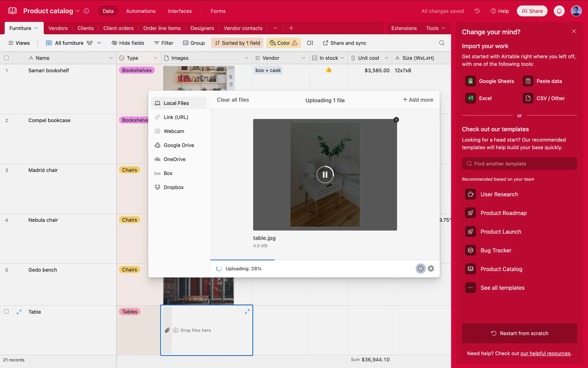Image resolution: width=588 pixels, height=368 pixels.
Task: Click the notifications bell icon
Action: point(559,11)
